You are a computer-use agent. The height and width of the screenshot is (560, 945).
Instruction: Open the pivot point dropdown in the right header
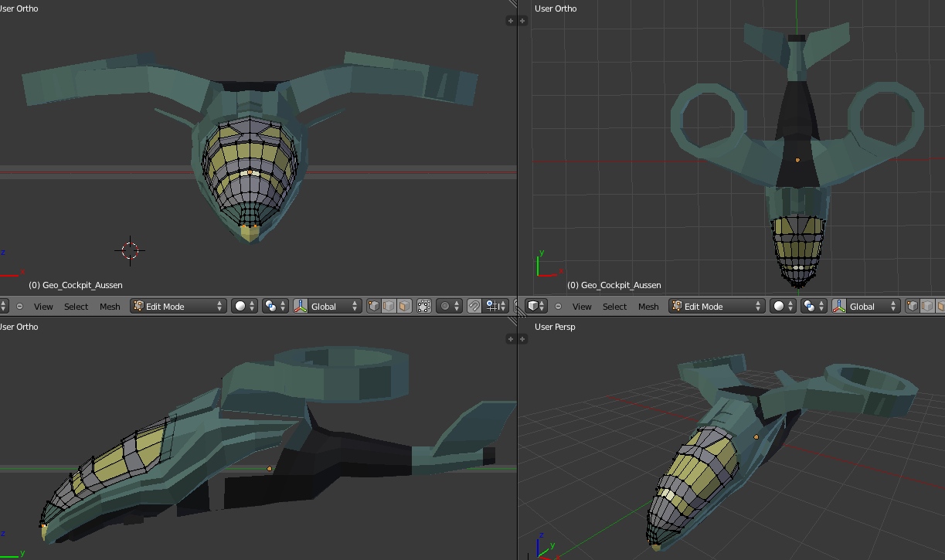coord(814,307)
